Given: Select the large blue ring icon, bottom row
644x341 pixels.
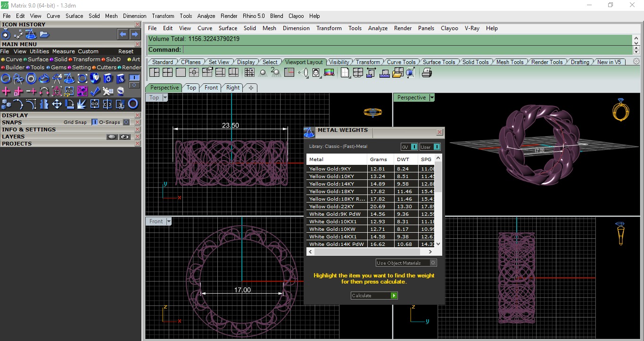Looking at the screenshot, I should 133,104.
